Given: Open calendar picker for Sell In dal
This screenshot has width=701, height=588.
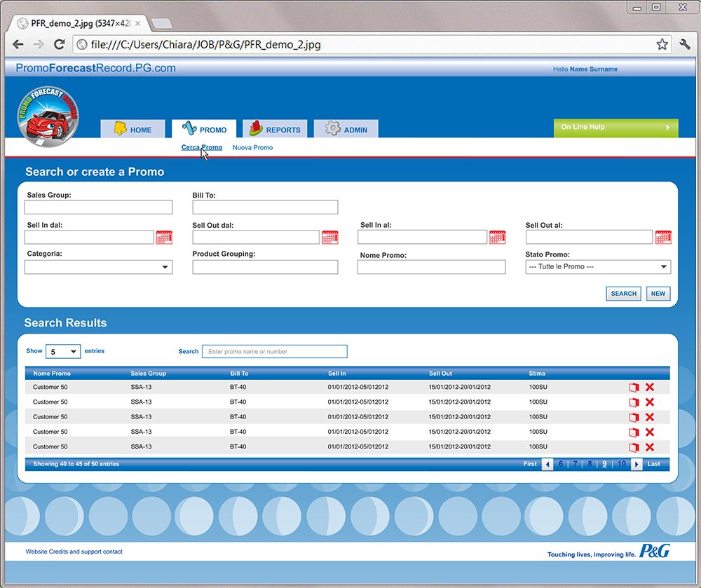Looking at the screenshot, I should (x=164, y=237).
